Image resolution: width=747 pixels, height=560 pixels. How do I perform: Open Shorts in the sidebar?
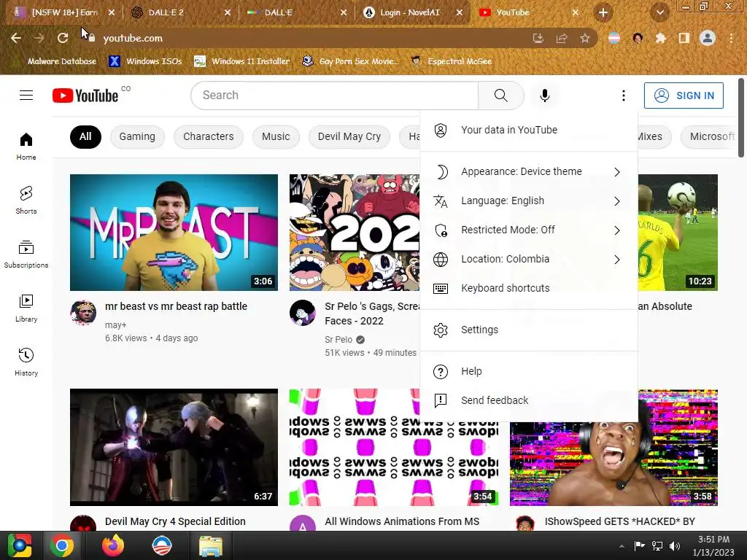point(26,200)
